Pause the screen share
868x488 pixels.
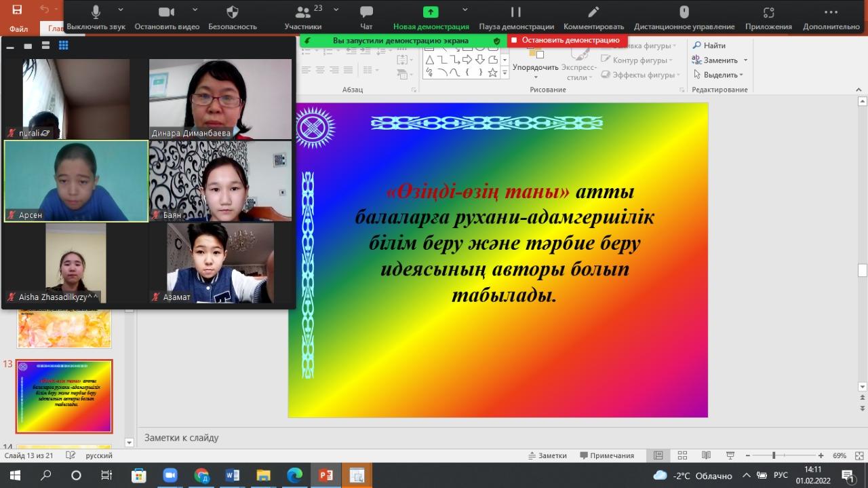[x=516, y=18]
